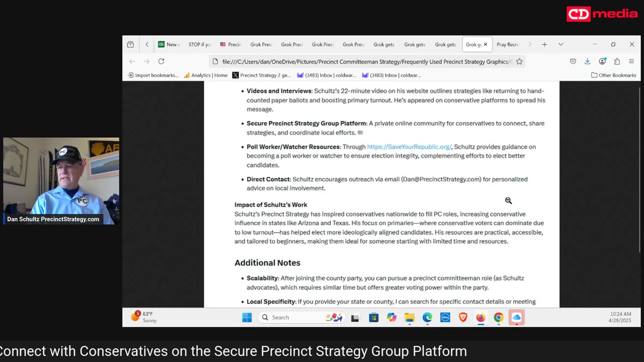Switch to Firefox in the taskbar

(x=480, y=317)
